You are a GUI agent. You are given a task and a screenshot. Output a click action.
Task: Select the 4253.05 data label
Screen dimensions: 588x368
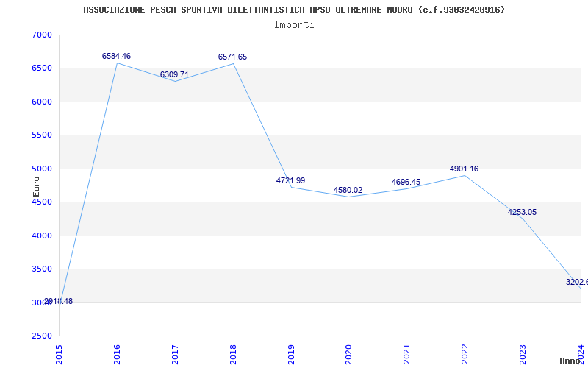522,212
